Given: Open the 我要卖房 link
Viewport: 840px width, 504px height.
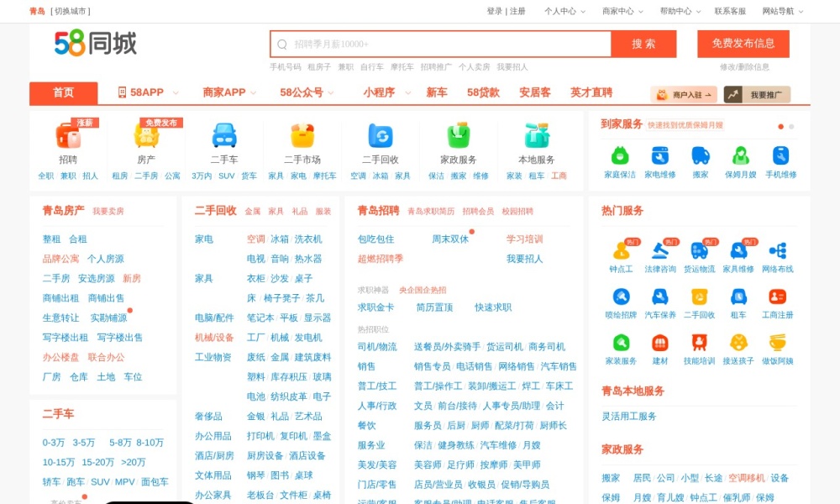Looking at the screenshot, I should point(108,211).
